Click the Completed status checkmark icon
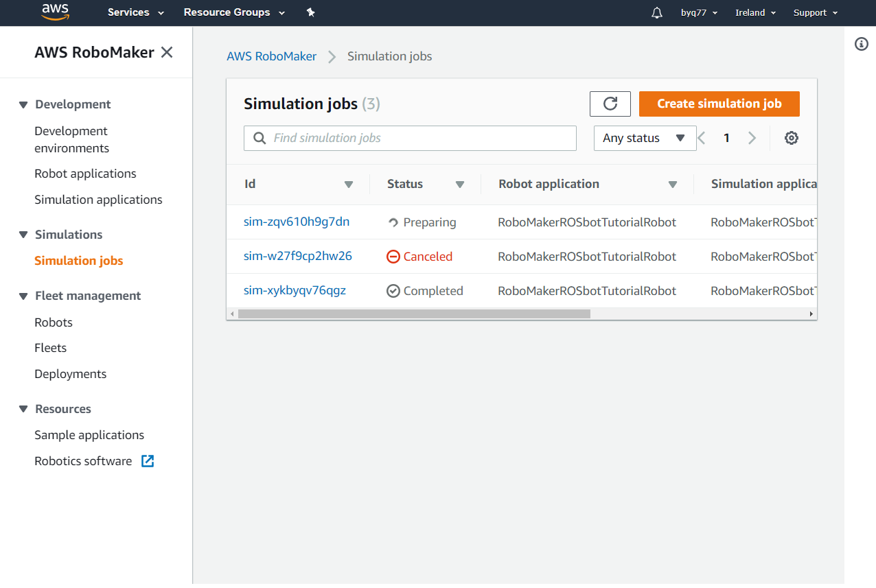This screenshot has height=588, width=876. click(x=393, y=291)
